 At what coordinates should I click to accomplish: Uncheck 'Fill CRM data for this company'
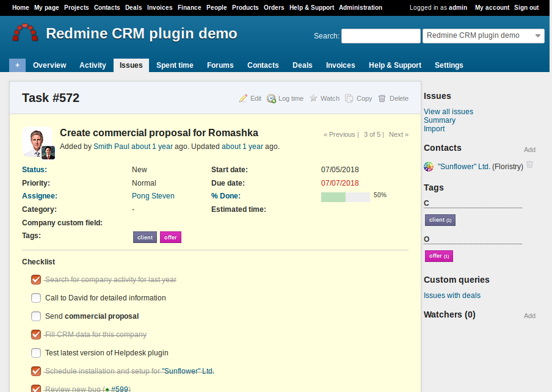click(36, 335)
